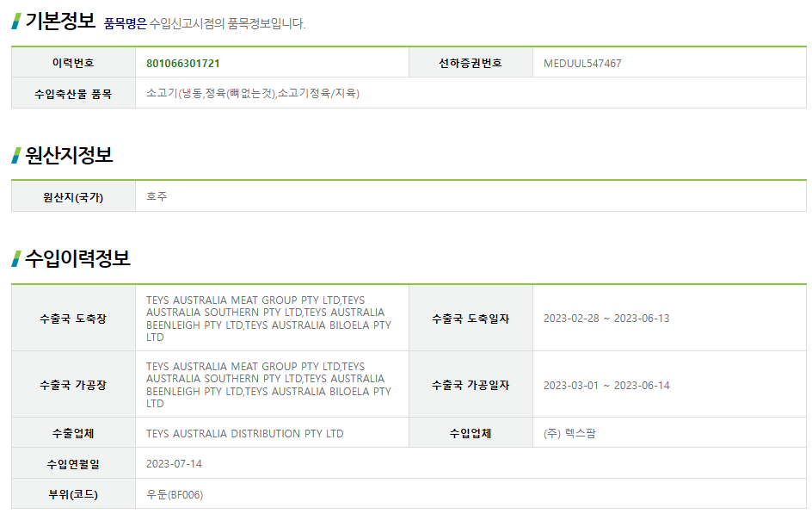
Task: Click the 이력번호 header cell
Action: click(73, 63)
